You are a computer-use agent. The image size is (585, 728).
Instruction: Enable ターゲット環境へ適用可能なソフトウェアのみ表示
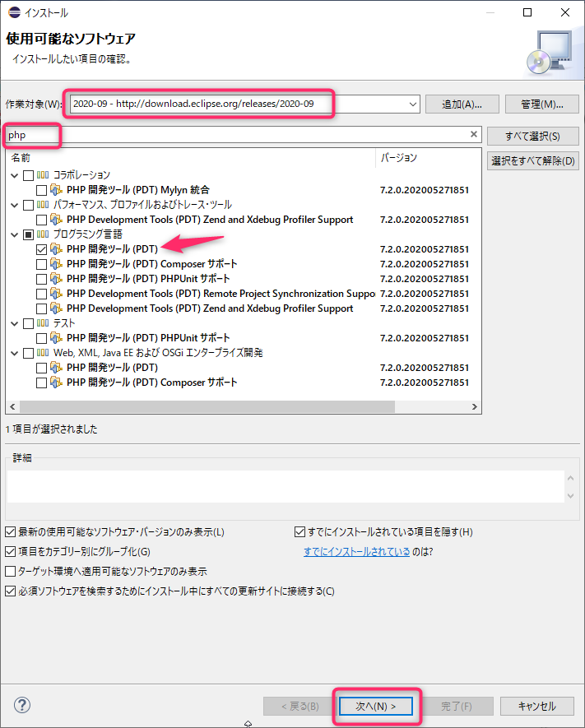[10, 571]
